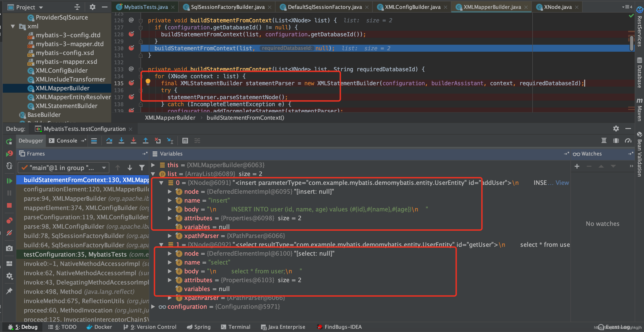Image resolution: width=644 pixels, height=332 pixels.
Task: Open FindBugs-IDEA tool window
Action: point(339,327)
